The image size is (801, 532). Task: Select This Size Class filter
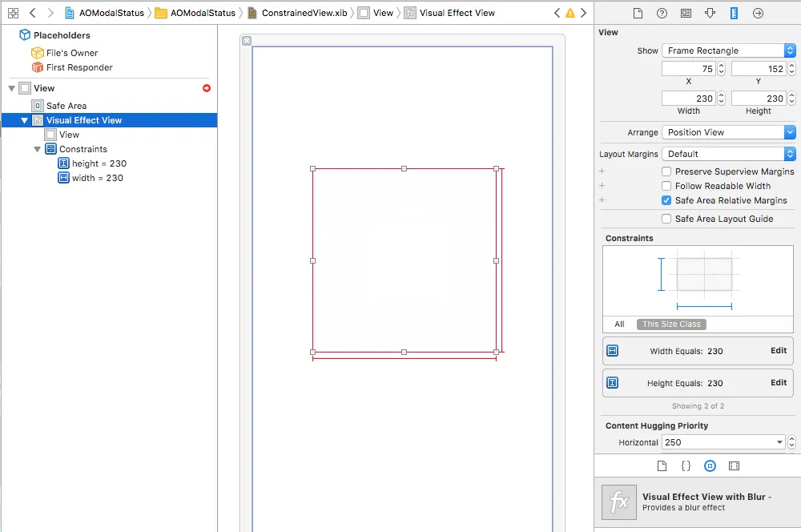tap(671, 324)
